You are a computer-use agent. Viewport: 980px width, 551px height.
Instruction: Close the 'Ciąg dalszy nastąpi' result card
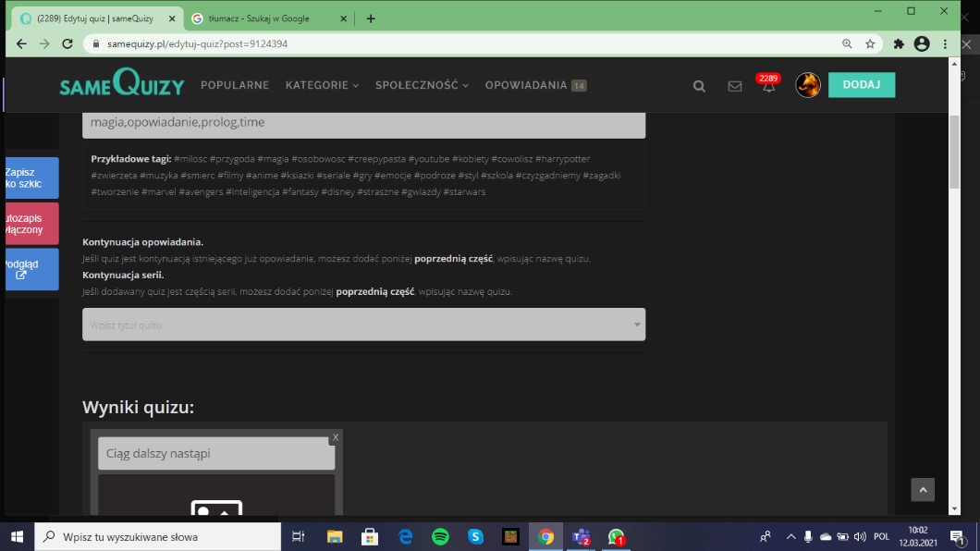tap(336, 437)
